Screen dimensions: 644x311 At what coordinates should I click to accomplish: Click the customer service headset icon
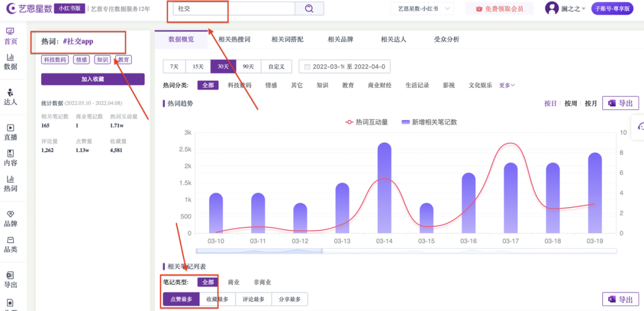coord(640,127)
